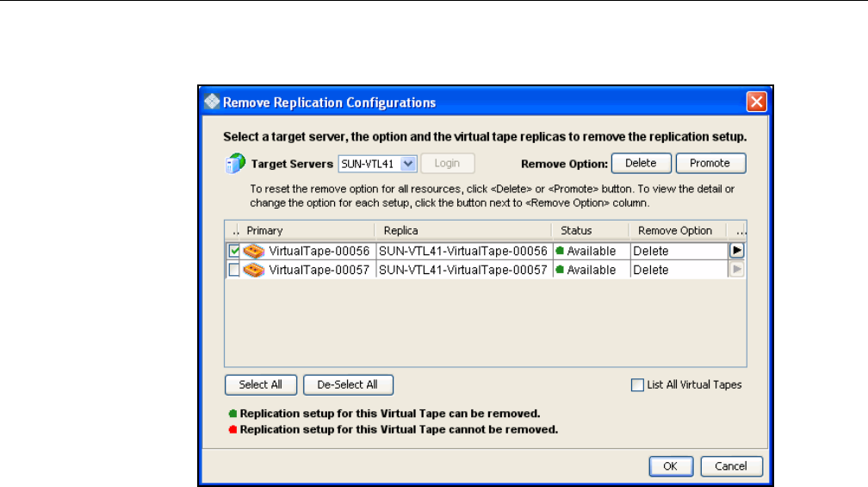Image resolution: width=868 pixels, height=487 pixels.
Task: Close the Remove Replication Configurations dialog
Action: [755, 102]
